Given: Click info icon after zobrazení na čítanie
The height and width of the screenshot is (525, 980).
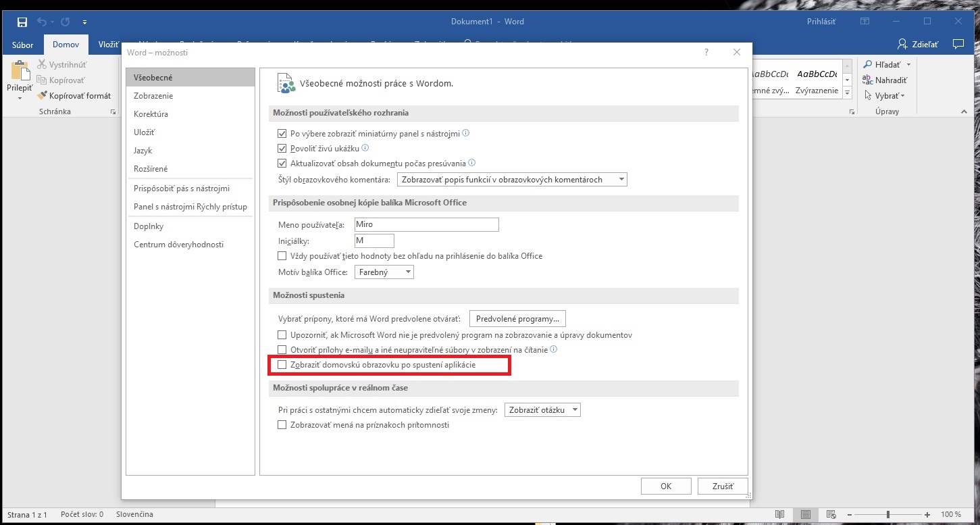Looking at the screenshot, I should tap(554, 349).
